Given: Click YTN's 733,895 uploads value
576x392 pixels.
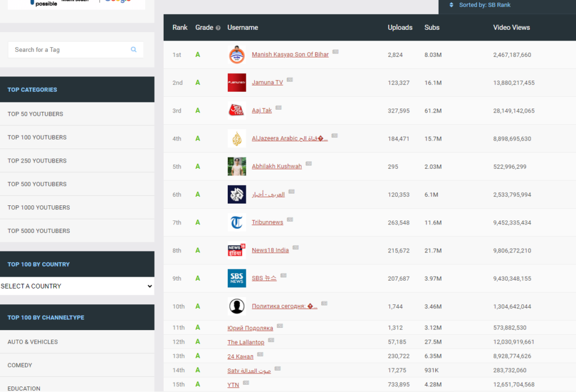Looking at the screenshot, I should [399, 385].
